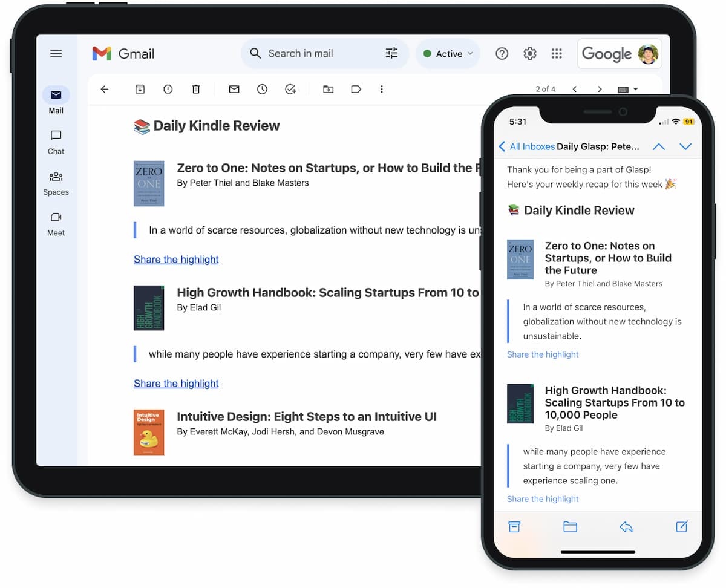Report spam using the exclamation icon

click(x=168, y=89)
